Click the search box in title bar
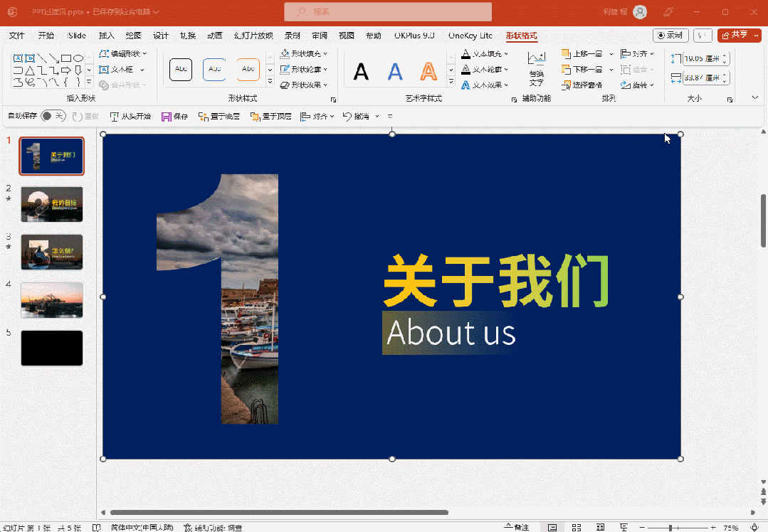The width and height of the screenshot is (768, 532). [x=388, y=12]
